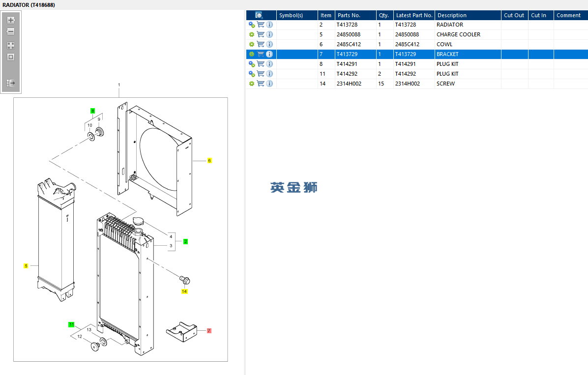The height and width of the screenshot is (375, 588).
Task: Click part number 2314H002 in Parts No.
Action: tap(349, 84)
